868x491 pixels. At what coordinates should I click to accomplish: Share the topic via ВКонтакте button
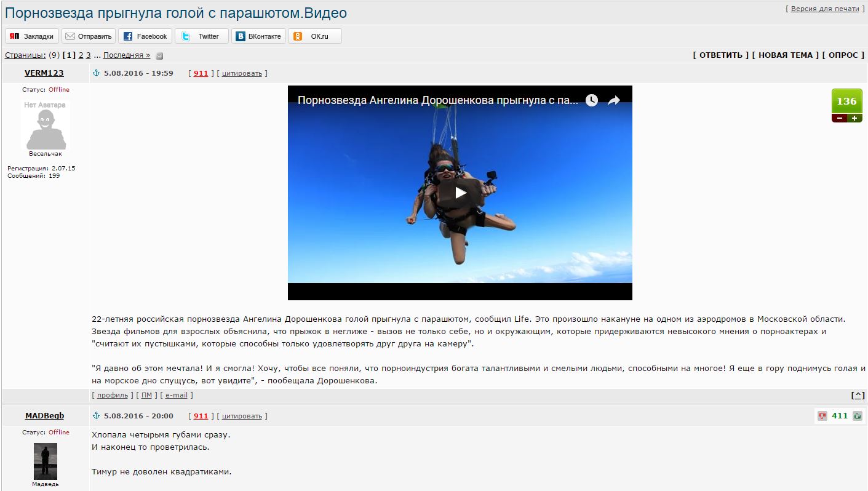coord(258,36)
